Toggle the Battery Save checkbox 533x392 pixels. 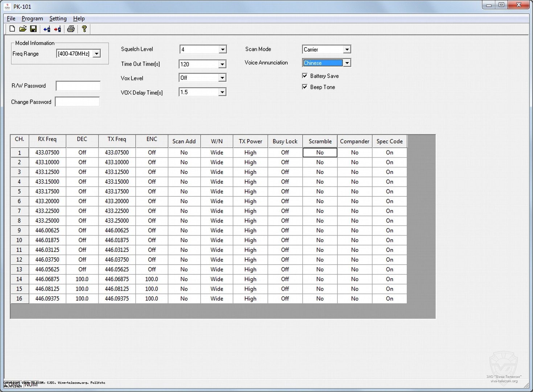[305, 76]
